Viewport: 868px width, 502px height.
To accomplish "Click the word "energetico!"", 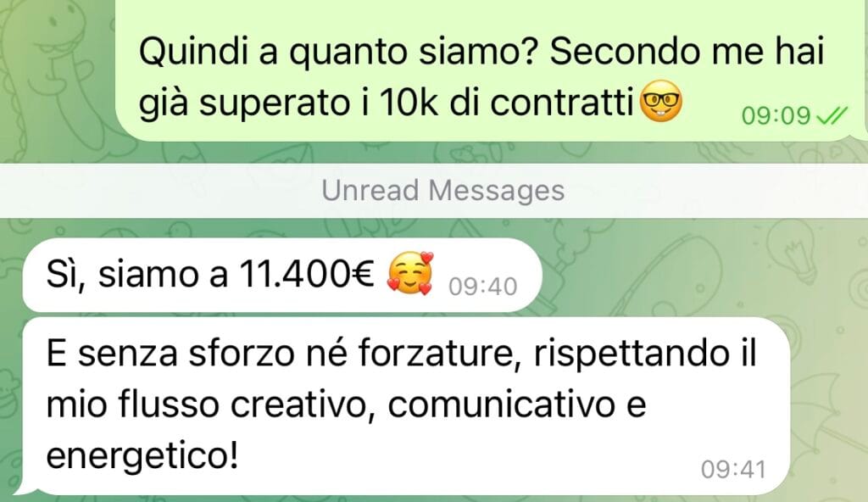I will (142, 456).
